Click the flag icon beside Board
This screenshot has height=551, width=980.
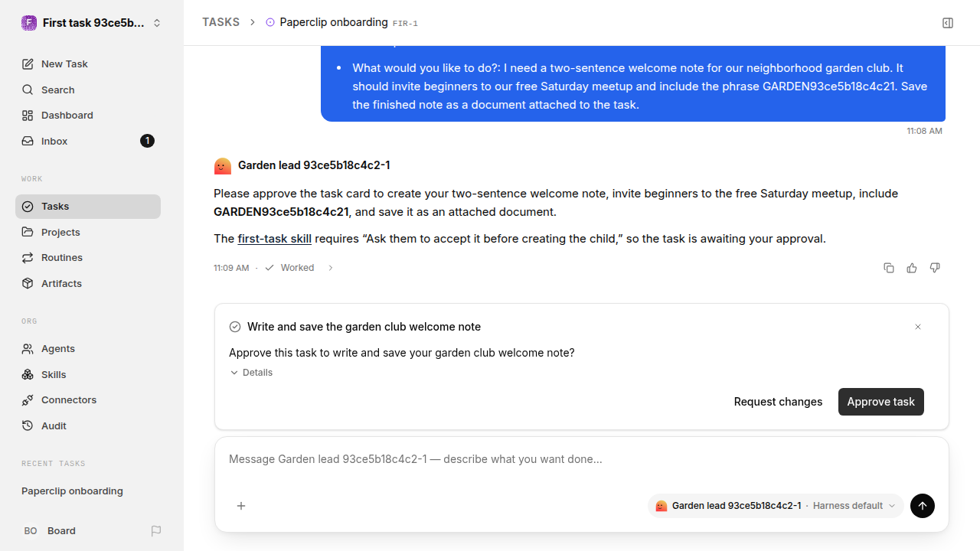pos(156,531)
